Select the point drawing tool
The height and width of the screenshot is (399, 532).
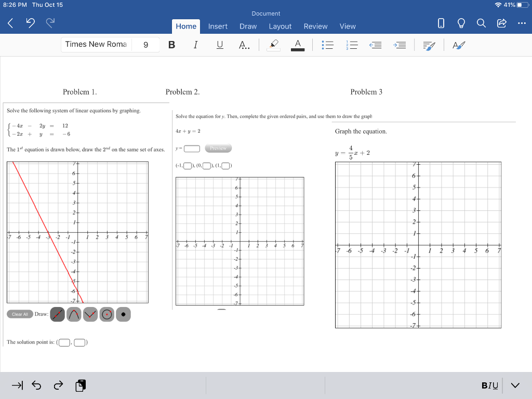tap(123, 314)
